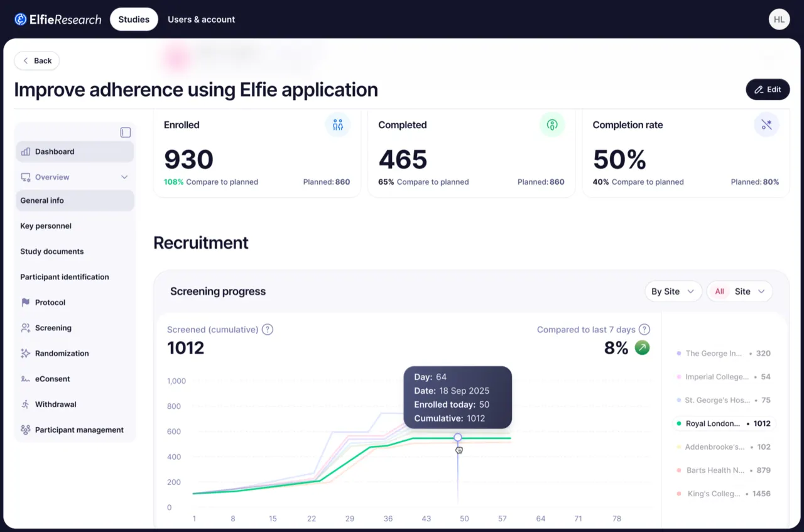The image size is (804, 532).
Task: Toggle Barts Health N... legend series
Action: tap(724, 470)
